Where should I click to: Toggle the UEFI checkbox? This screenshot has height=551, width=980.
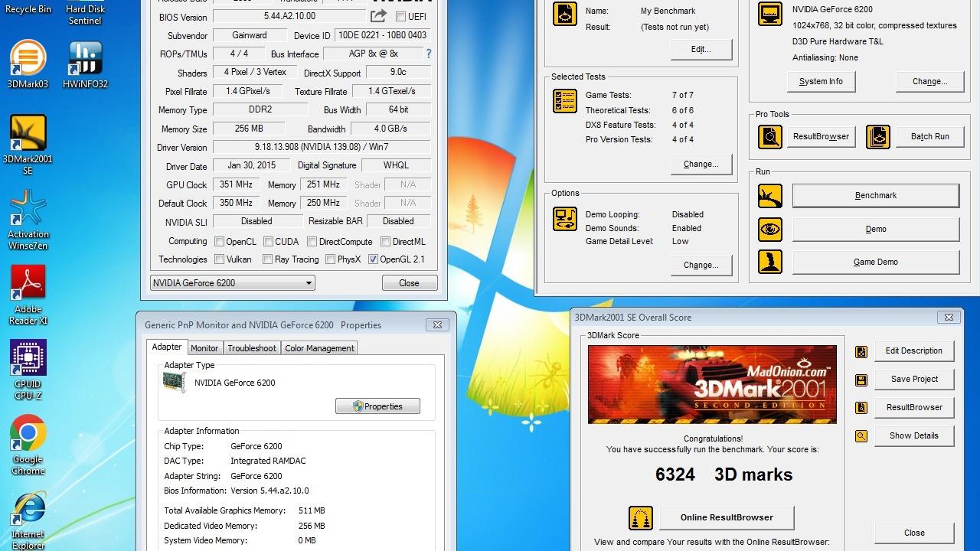(401, 17)
